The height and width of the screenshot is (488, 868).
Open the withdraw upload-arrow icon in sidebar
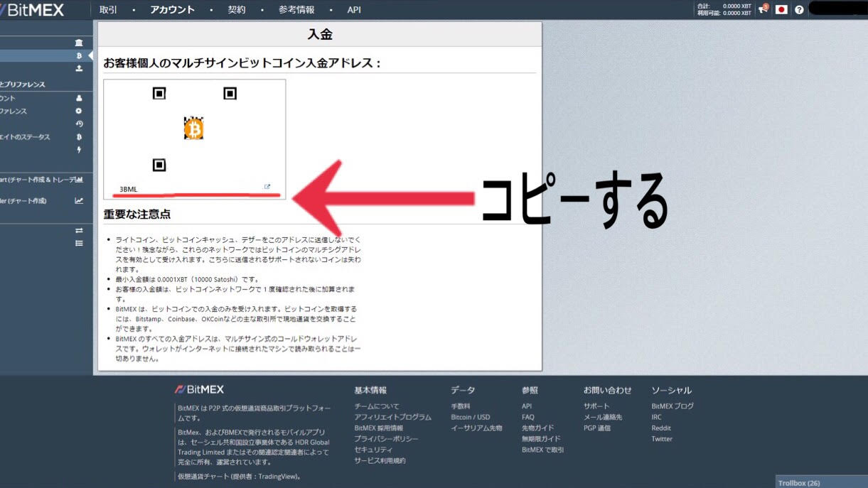[x=79, y=68]
